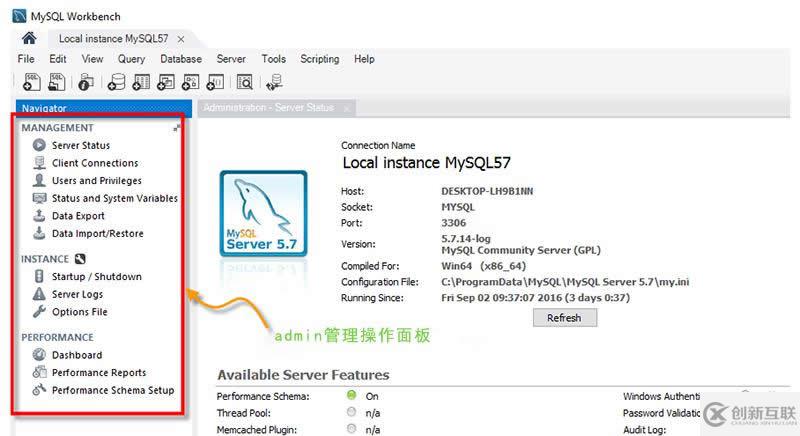Screen dimensions: 800x436
Task: Click the MySQL Workbench dolphin title icon
Action: point(19,16)
